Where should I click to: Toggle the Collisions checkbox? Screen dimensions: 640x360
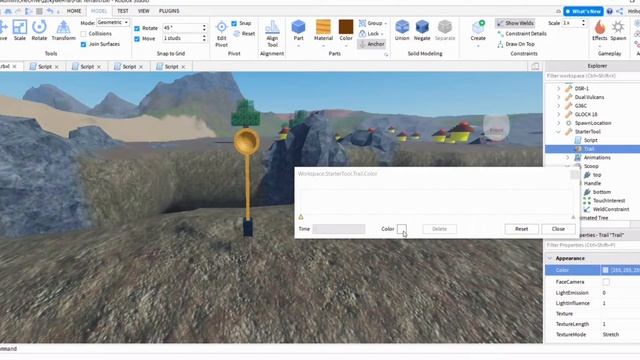coord(84,33)
